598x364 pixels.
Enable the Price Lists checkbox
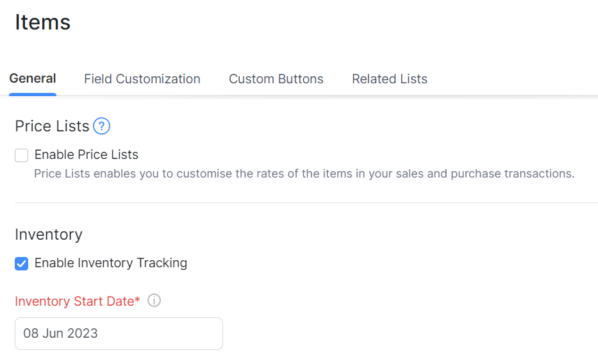[x=22, y=155]
